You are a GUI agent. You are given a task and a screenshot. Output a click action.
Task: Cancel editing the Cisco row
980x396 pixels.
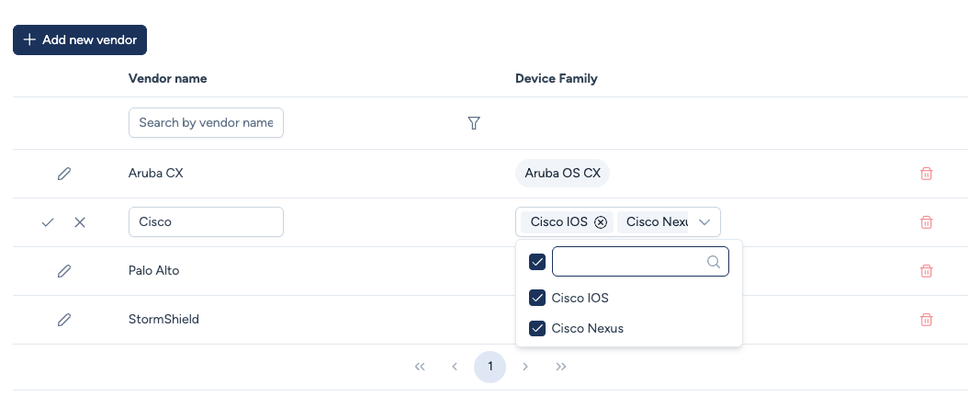click(x=80, y=222)
